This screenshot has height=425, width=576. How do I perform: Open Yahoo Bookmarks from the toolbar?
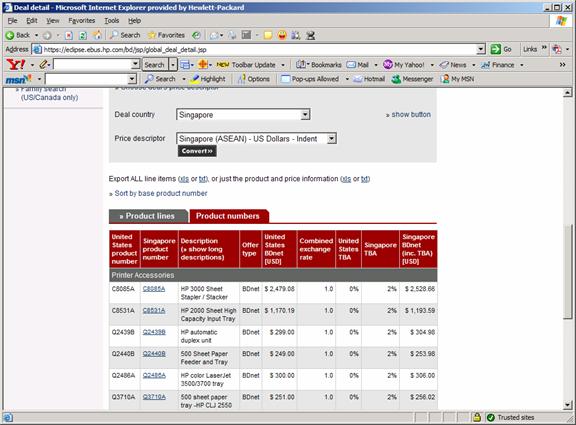(319, 65)
